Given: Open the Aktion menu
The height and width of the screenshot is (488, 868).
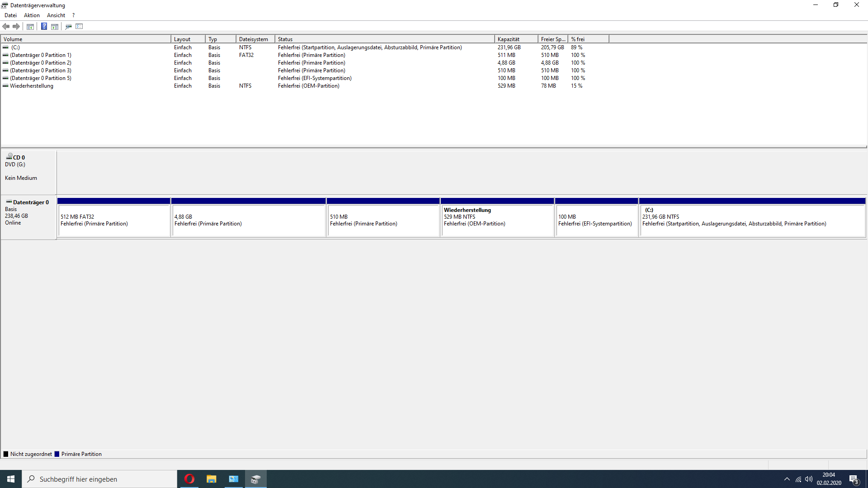Looking at the screenshot, I should (32, 15).
